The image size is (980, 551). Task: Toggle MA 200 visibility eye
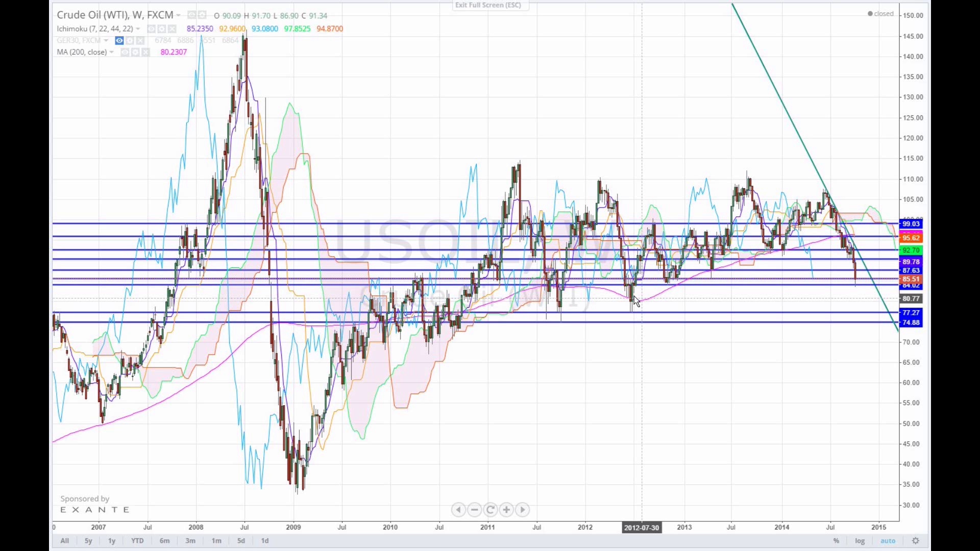pos(125,53)
